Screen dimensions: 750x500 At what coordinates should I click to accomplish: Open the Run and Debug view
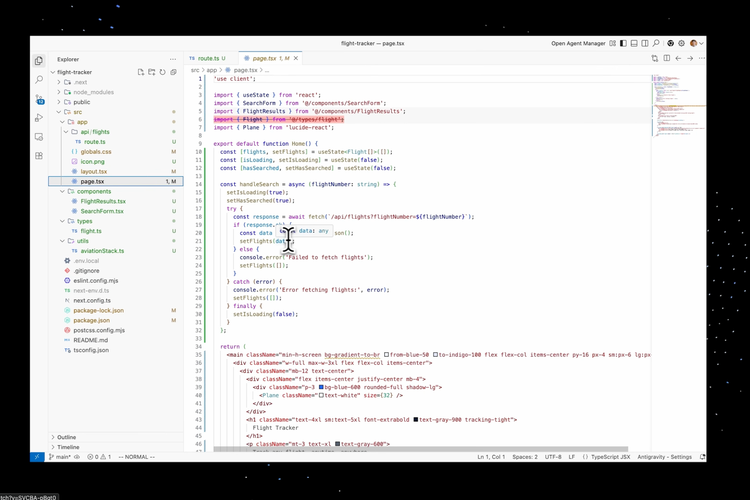point(39,118)
